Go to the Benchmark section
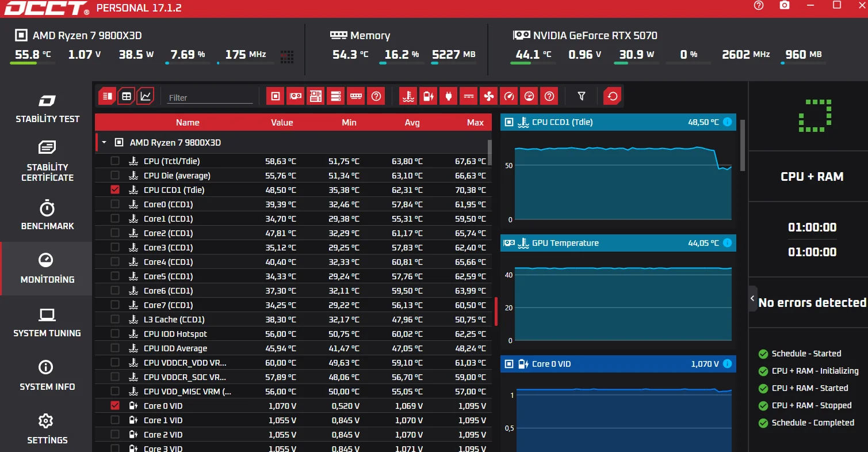The width and height of the screenshot is (868, 452). click(x=47, y=215)
